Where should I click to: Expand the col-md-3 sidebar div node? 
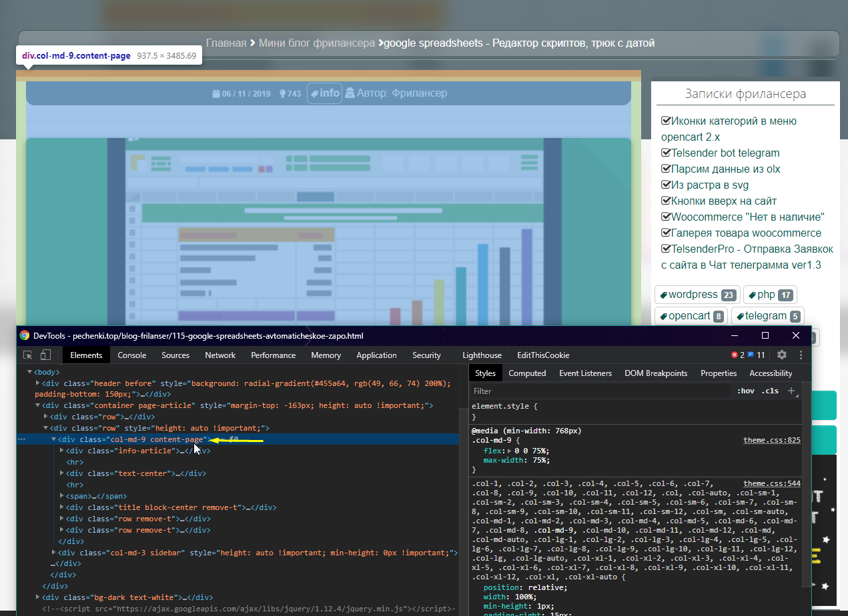click(54, 553)
